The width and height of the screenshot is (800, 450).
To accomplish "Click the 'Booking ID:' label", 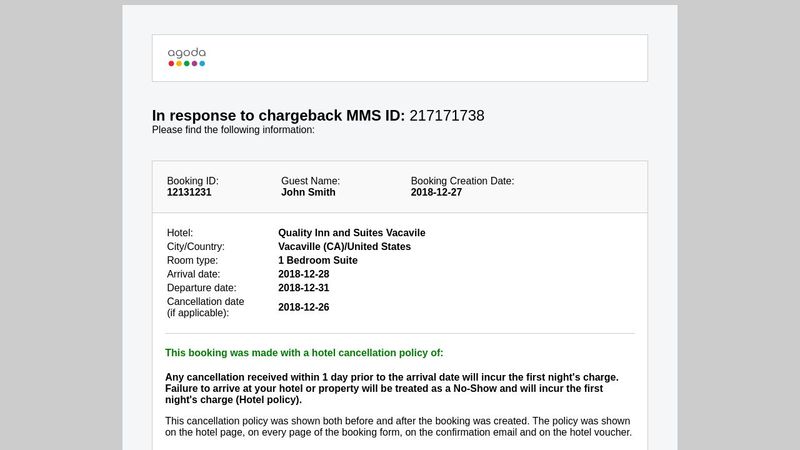I will coord(192,181).
